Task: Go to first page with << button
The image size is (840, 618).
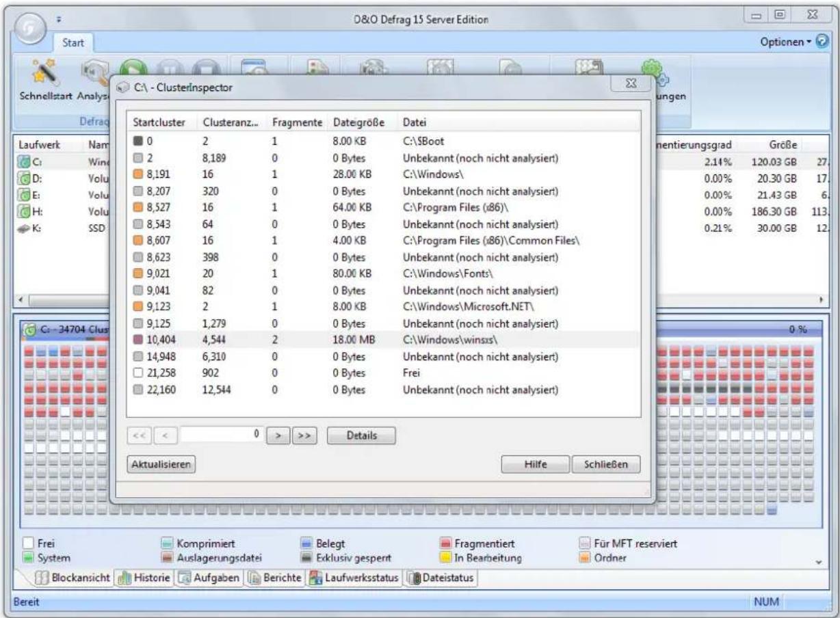Action: point(139,435)
